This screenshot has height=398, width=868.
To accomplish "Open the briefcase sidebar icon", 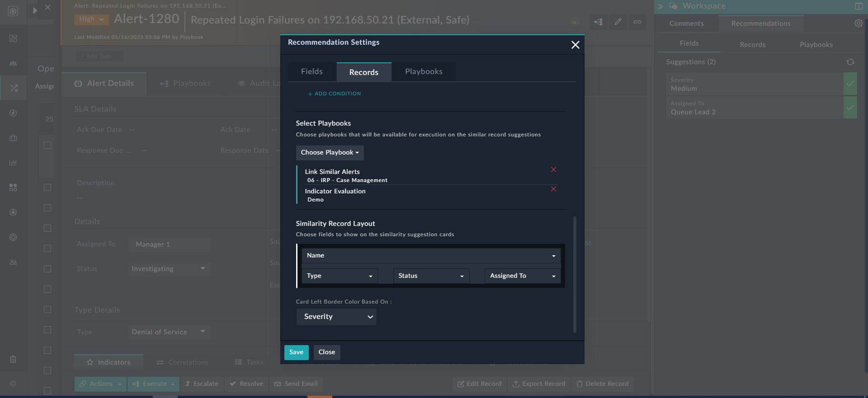I will [x=13, y=138].
